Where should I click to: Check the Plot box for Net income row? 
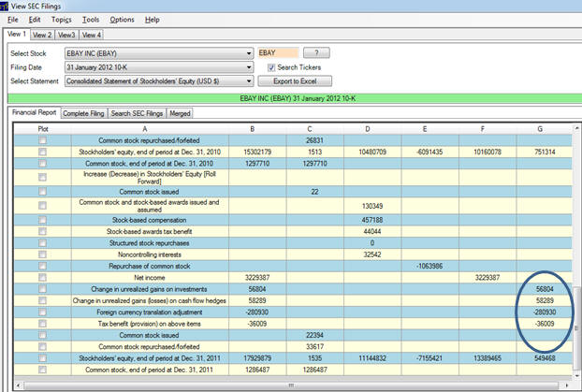(43, 278)
